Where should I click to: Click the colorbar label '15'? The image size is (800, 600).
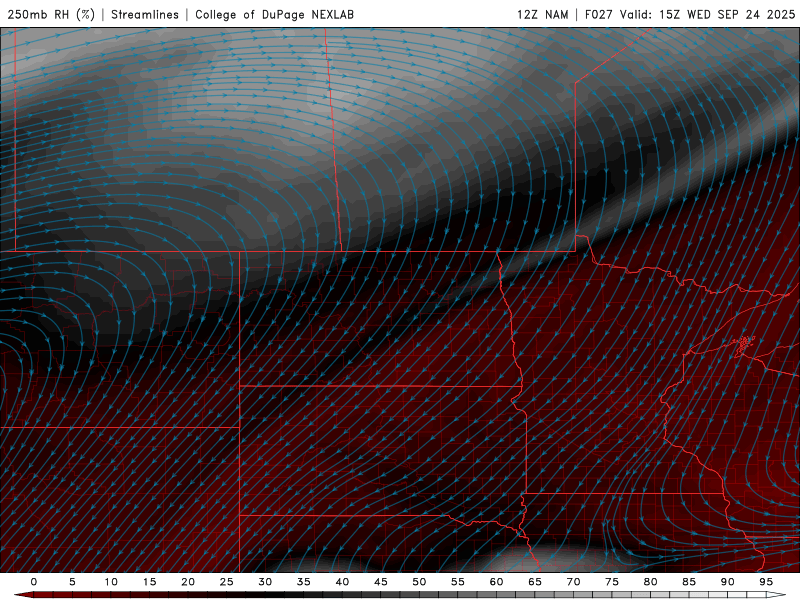149,582
